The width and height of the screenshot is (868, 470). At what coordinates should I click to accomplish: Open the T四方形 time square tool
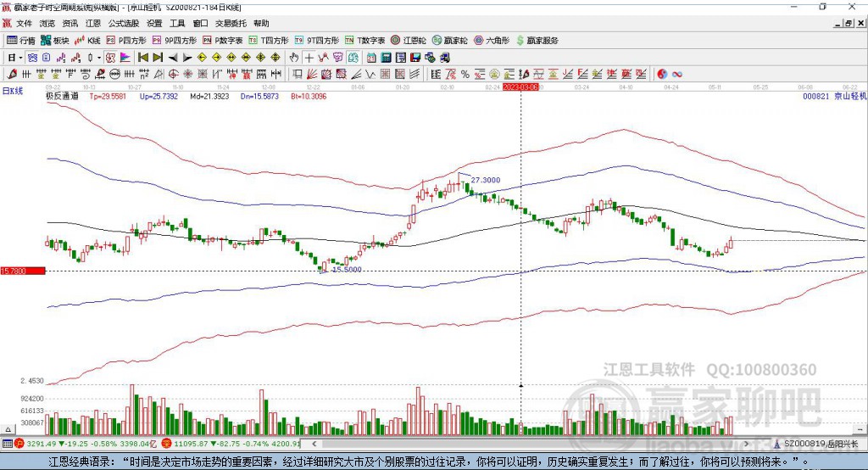click(269, 41)
